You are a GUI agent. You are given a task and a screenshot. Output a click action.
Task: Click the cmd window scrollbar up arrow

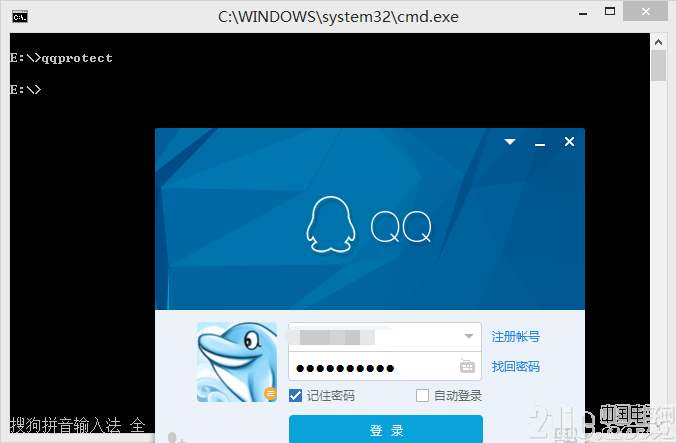(658, 42)
